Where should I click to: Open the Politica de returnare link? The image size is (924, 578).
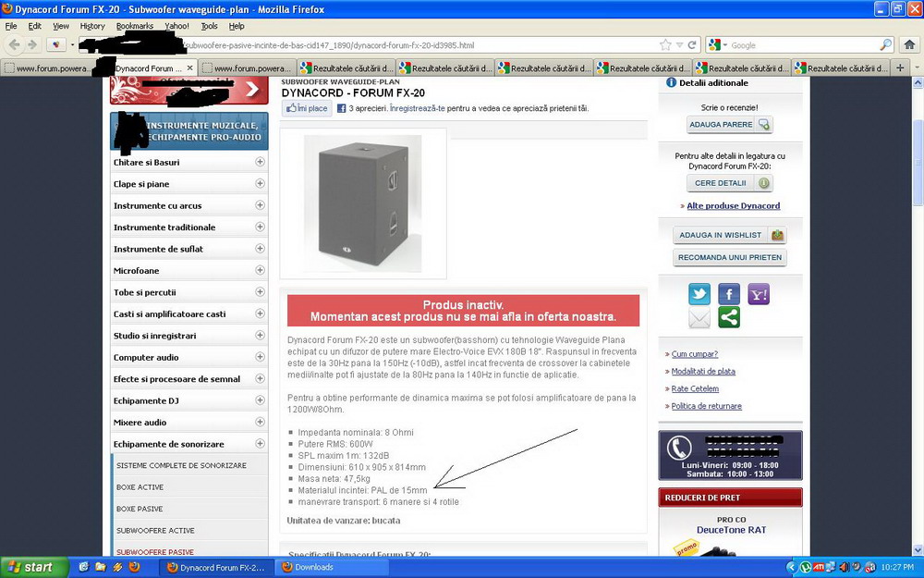pyautogui.click(x=707, y=406)
